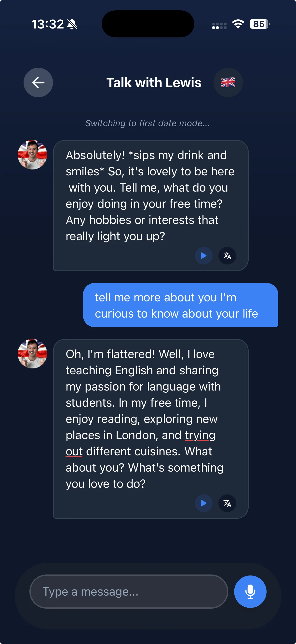Tap the back arrow button

[x=38, y=83]
